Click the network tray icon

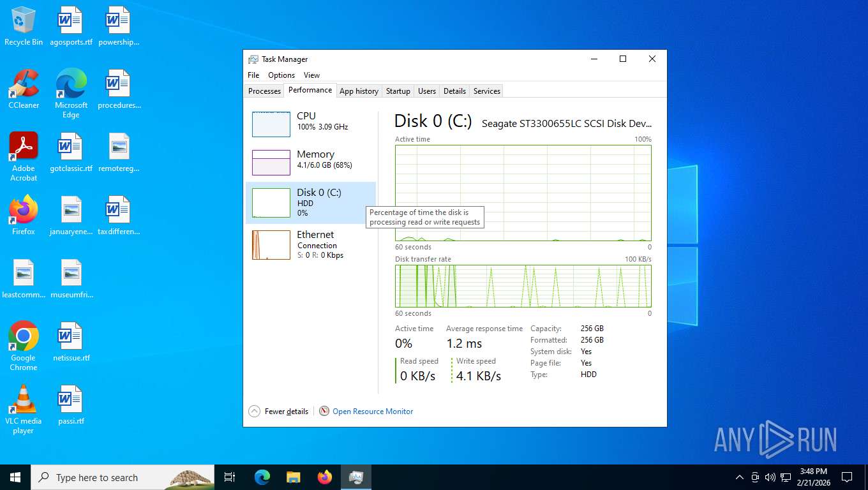[786, 477]
